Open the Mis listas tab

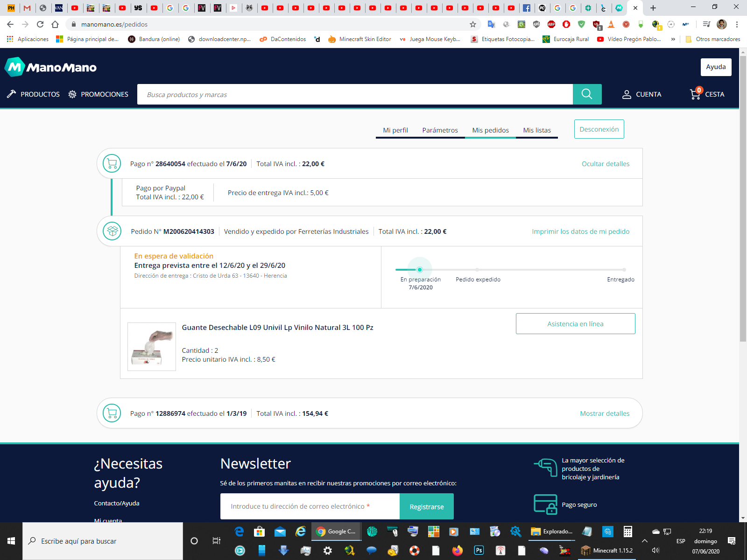536,130
